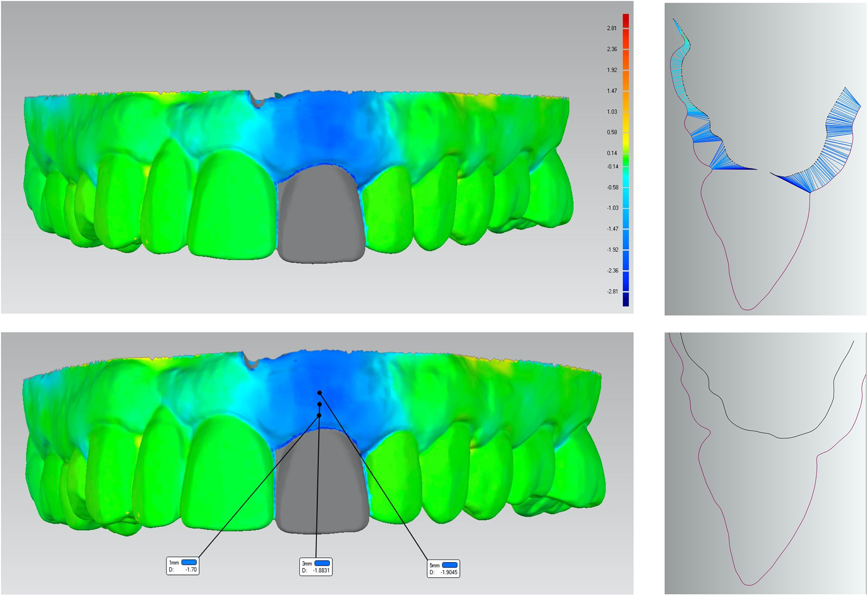
Task: Click the gray implant crown in the upper model
Action: click(320, 213)
